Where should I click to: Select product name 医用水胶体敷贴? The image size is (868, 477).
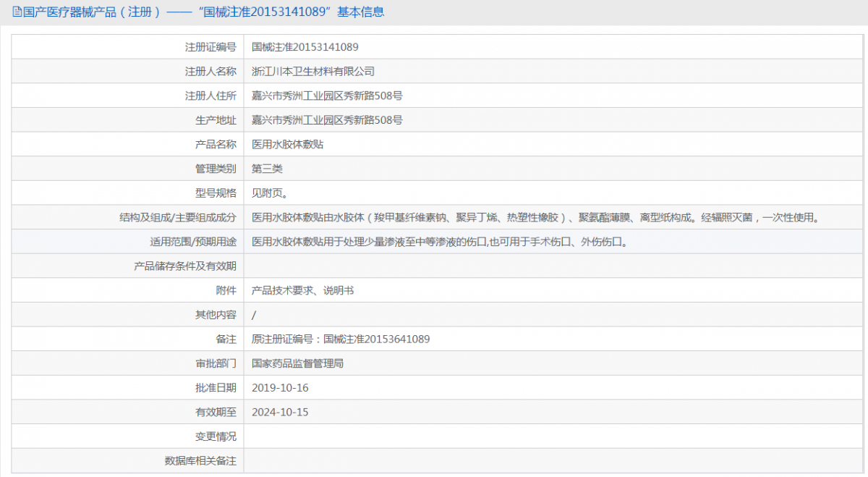(287, 144)
